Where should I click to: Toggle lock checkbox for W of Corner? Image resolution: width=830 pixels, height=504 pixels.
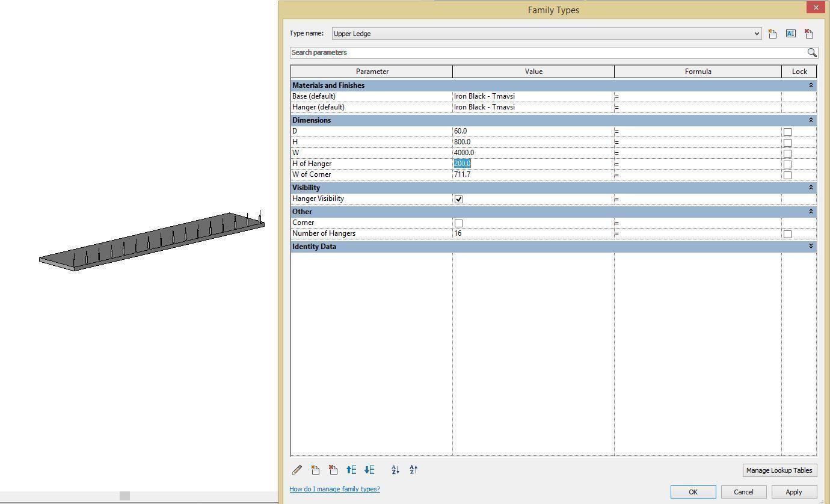tap(787, 175)
